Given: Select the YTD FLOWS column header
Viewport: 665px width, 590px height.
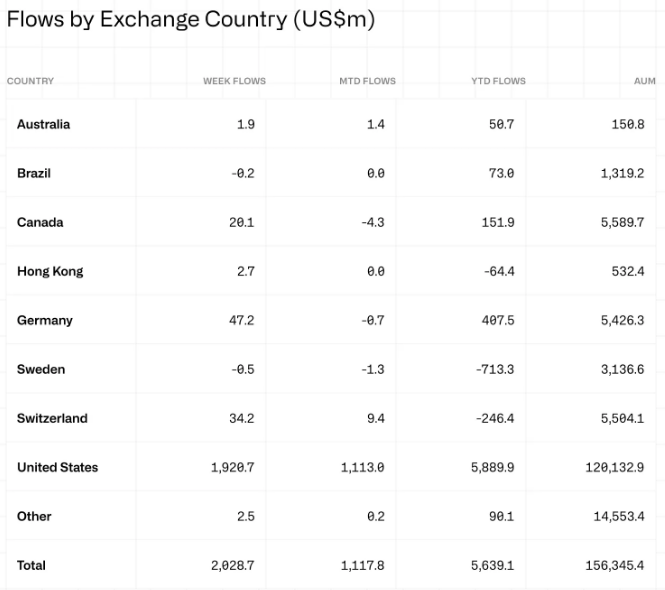Looking at the screenshot, I should pyautogui.click(x=498, y=81).
